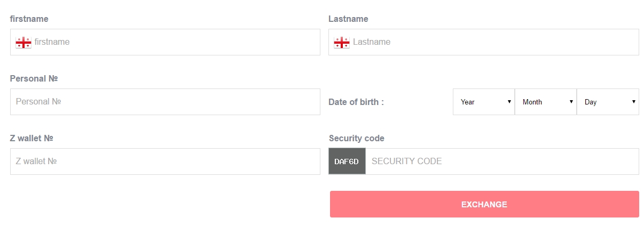Click the Personal № label text
The width and height of the screenshot is (644, 226).
pyautogui.click(x=34, y=78)
